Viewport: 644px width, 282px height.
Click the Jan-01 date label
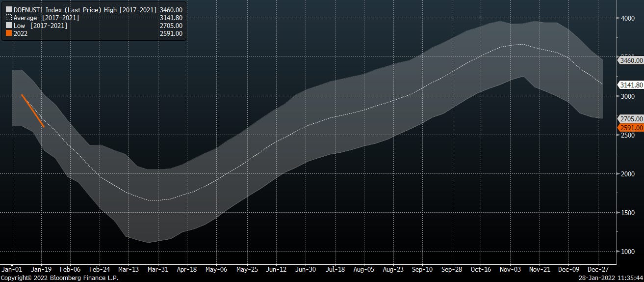pyautogui.click(x=12, y=270)
